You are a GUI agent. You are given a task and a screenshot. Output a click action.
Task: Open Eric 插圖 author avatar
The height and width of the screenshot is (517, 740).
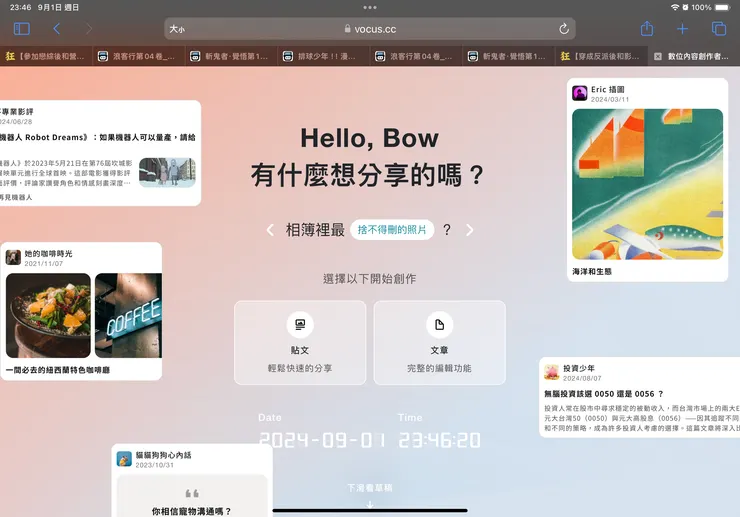click(x=580, y=93)
